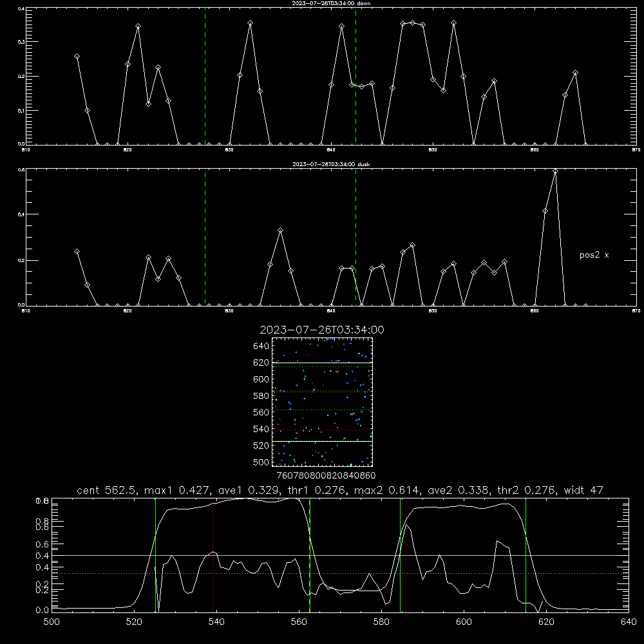
Task: Click the tallest diamond marker in the dusk plot
Action: pyautogui.click(x=555, y=171)
